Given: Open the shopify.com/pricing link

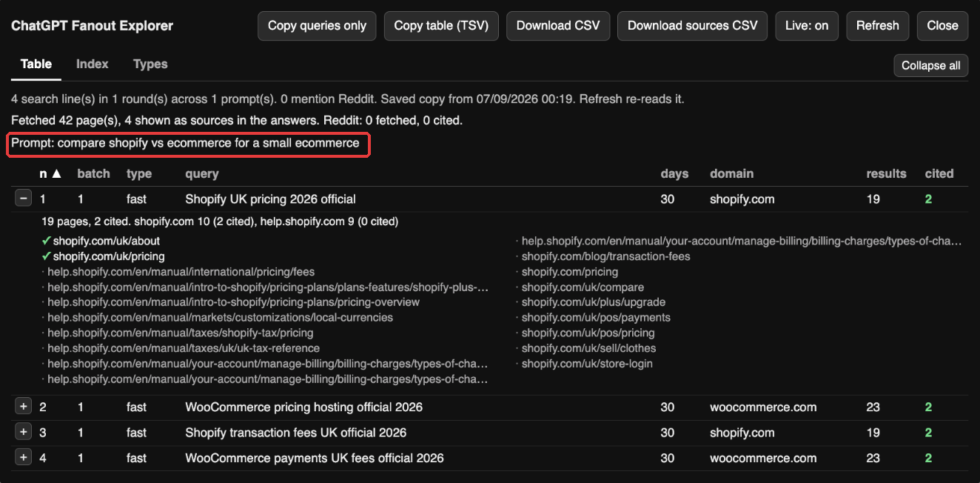Looking at the screenshot, I should (x=570, y=272).
